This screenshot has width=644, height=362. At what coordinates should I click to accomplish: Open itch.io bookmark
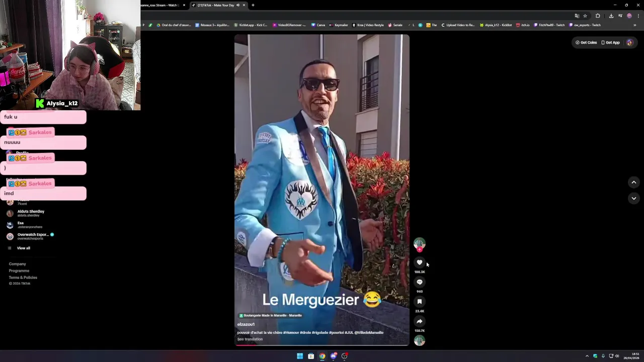523,25
